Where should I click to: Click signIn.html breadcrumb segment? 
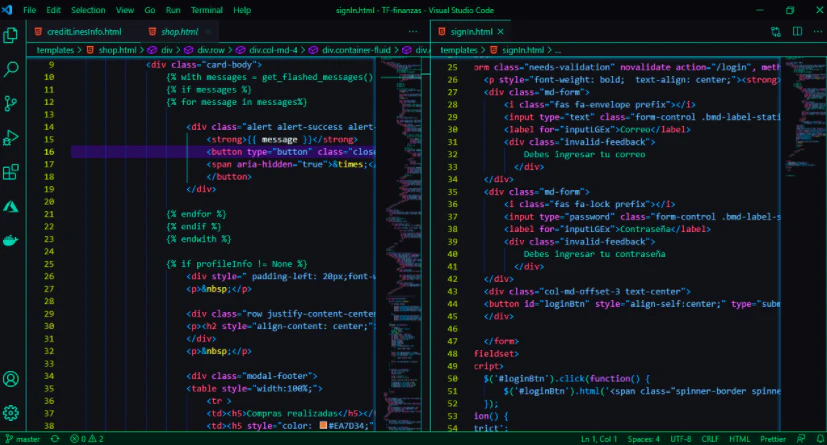point(522,50)
